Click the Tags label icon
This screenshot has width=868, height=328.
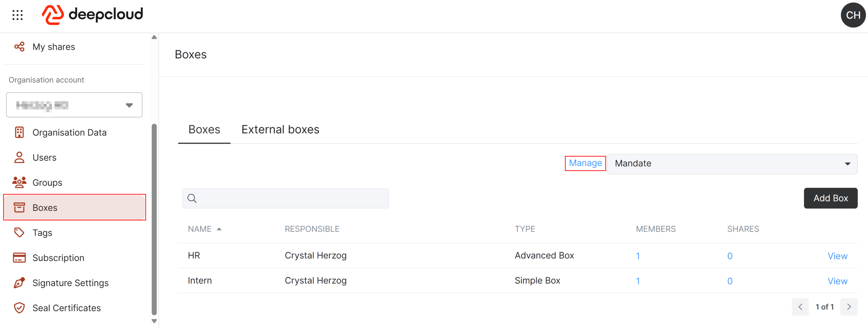click(19, 233)
